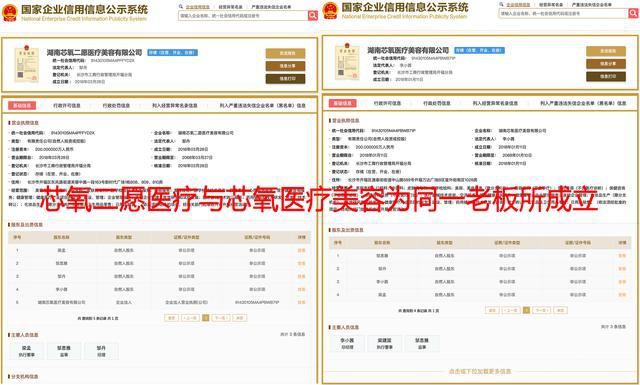
Task: Select 严重违法失信企业名单 search category on 芯氧医疗美容 page
Action: [x=592, y=5]
